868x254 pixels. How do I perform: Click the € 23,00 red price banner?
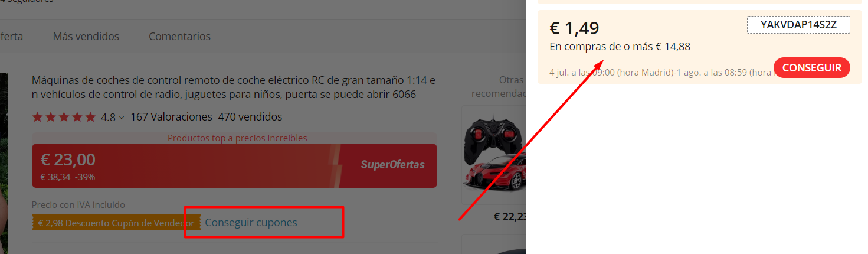point(234,166)
